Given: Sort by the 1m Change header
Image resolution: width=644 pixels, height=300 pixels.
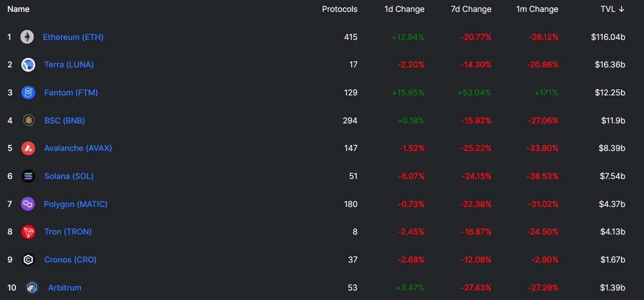Looking at the screenshot, I should (537, 9).
